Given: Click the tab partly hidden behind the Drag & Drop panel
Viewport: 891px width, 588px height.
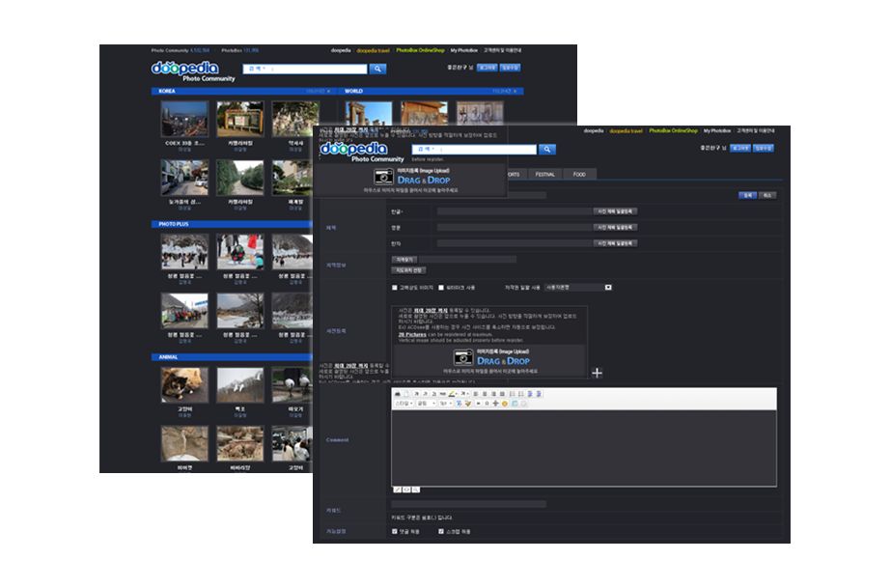Looking at the screenshot, I should (515, 175).
